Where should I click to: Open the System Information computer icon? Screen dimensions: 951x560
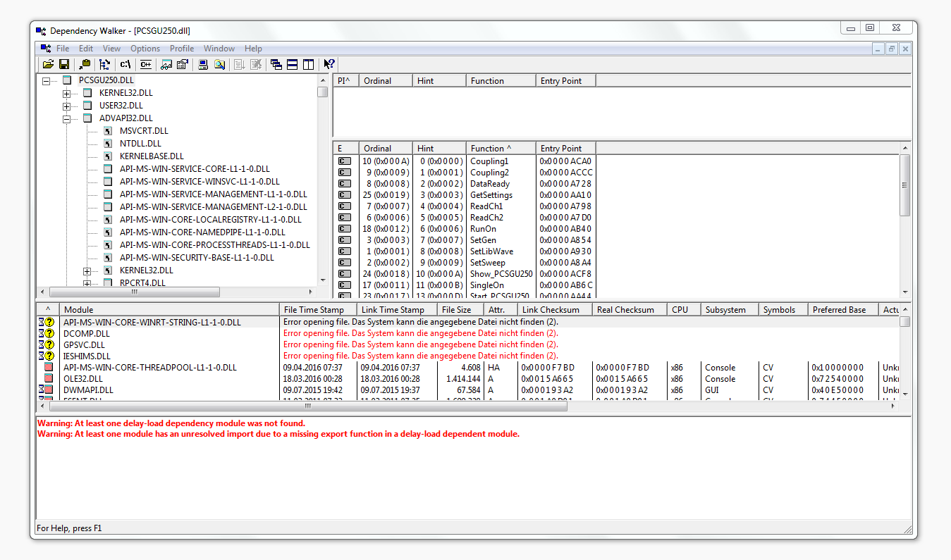pyautogui.click(x=203, y=64)
